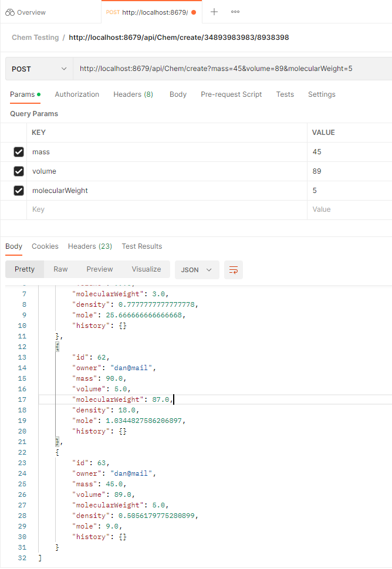Open the Tests tab
Image resolution: width=392 pixels, height=569 pixels.
[285, 94]
